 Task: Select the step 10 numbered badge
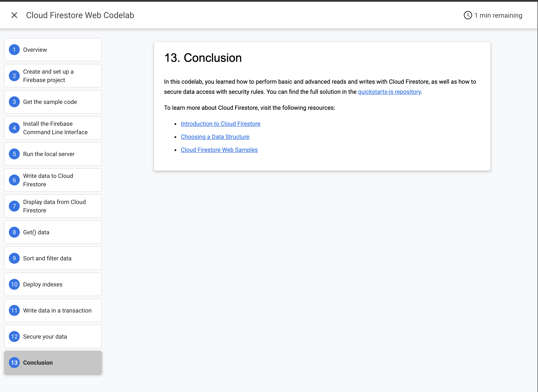[14, 284]
